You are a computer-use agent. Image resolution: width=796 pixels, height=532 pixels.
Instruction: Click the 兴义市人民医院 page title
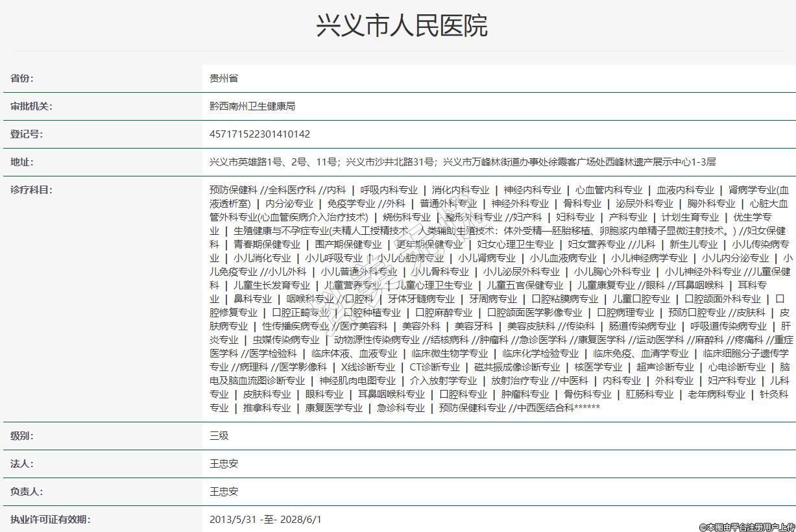[401, 26]
